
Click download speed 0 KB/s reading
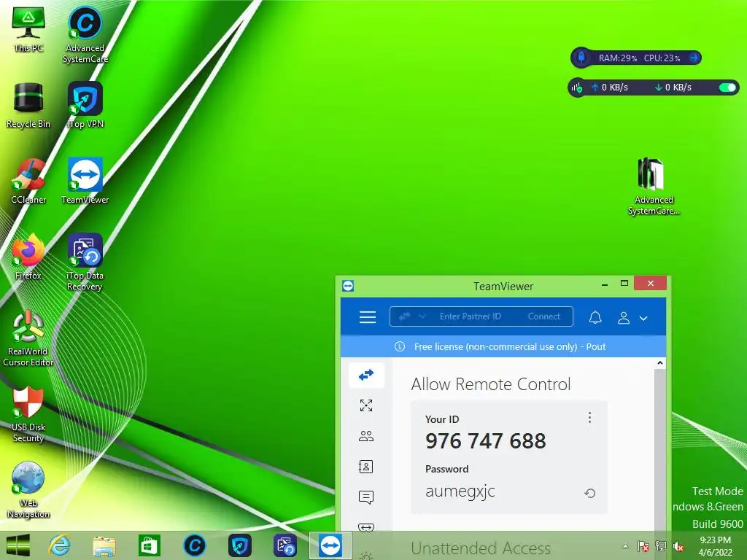[673, 87]
